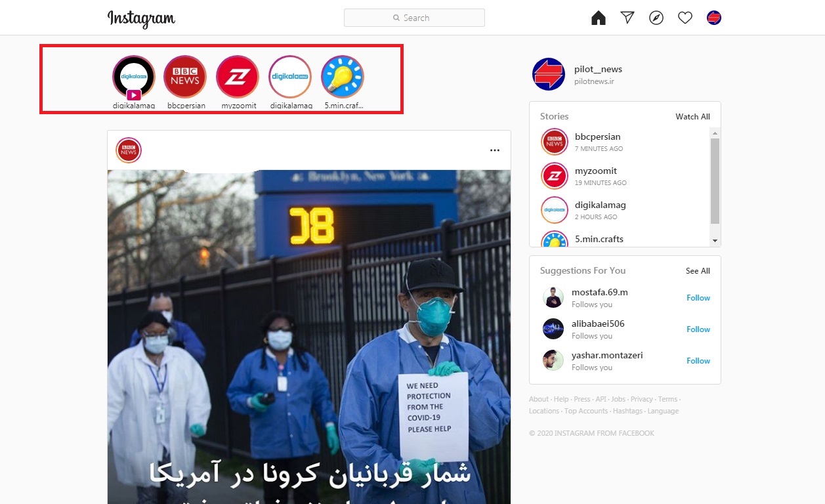Follow mostafa.69.m

(x=698, y=298)
